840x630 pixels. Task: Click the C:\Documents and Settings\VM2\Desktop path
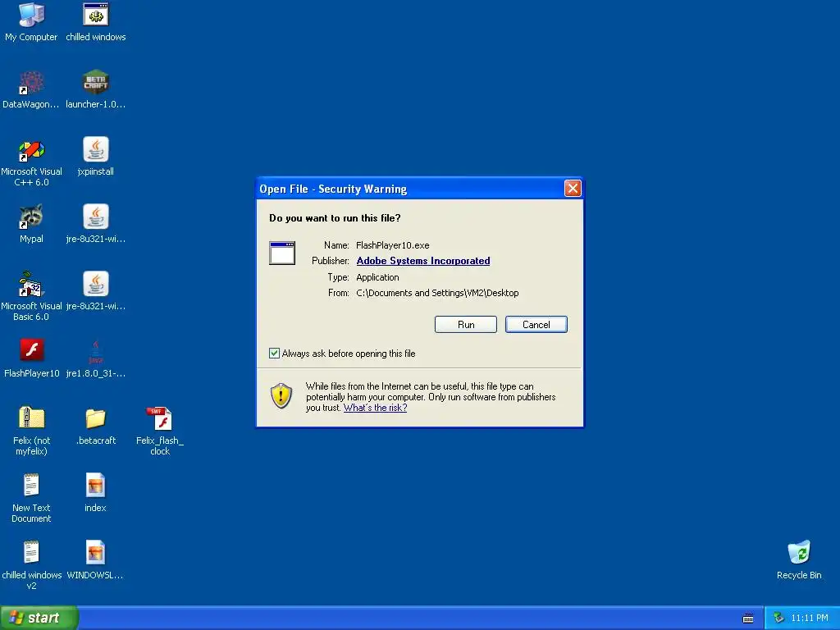pyautogui.click(x=437, y=293)
